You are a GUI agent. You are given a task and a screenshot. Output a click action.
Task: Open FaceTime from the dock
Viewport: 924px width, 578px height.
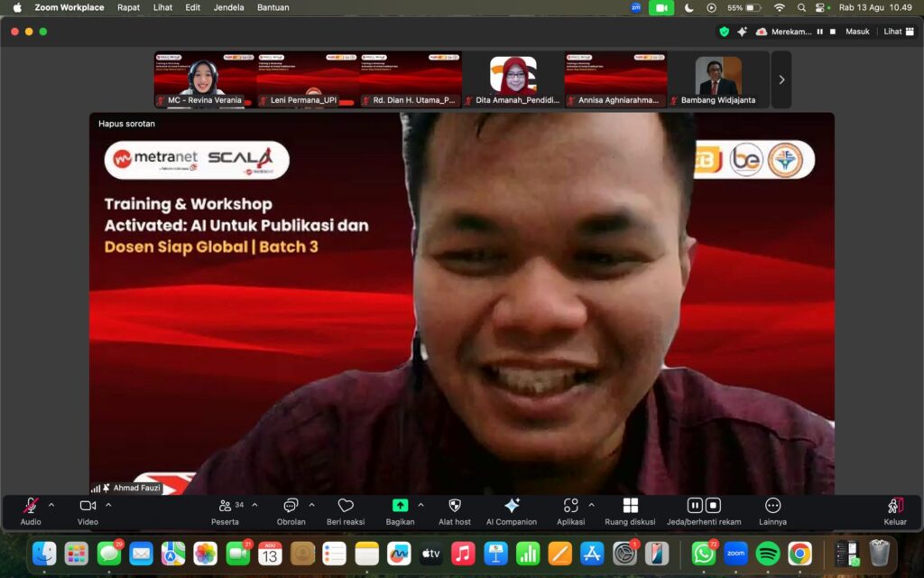tap(237, 554)
